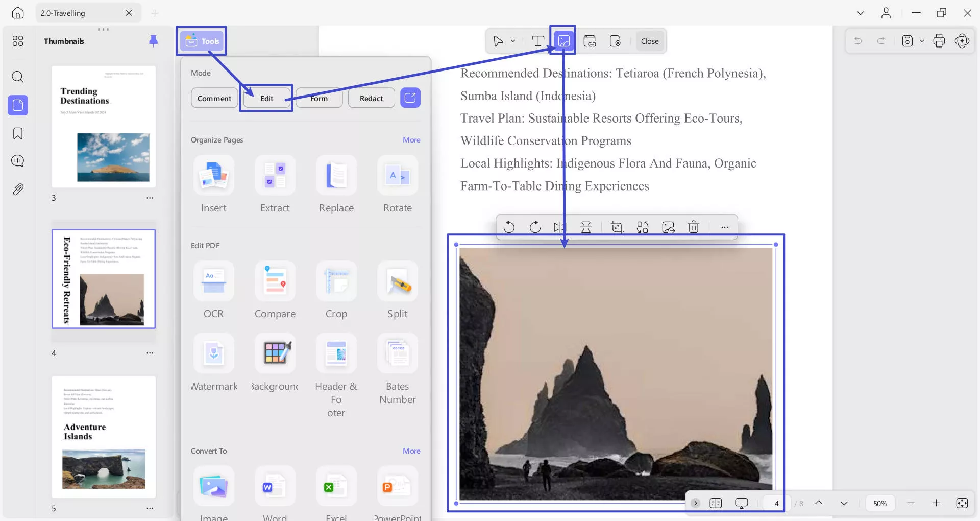Choose the Extract pages tool
980x521 pixels.
[275, 185]
